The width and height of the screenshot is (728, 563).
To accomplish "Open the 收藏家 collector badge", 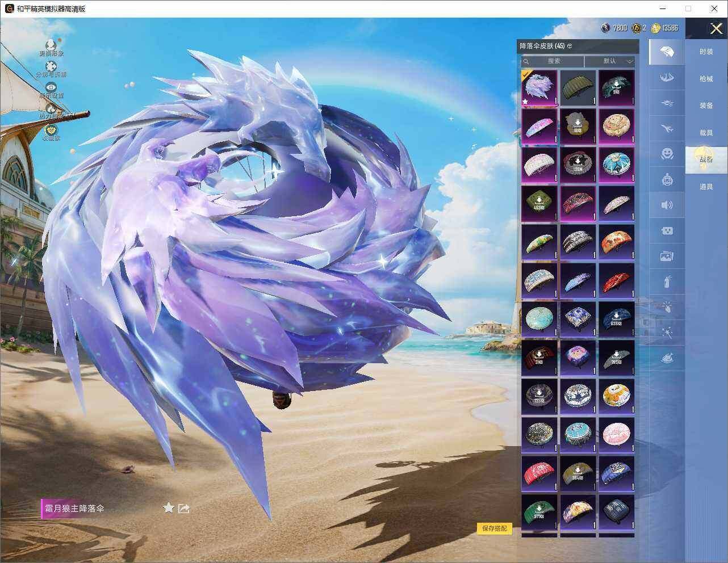I will [x=51, y=130].
